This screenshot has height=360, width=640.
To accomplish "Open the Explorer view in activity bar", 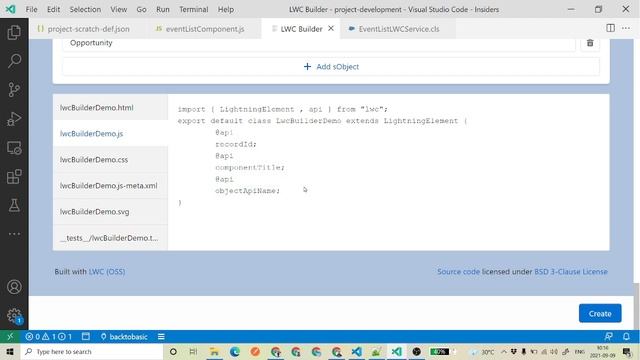I will 14,32.
